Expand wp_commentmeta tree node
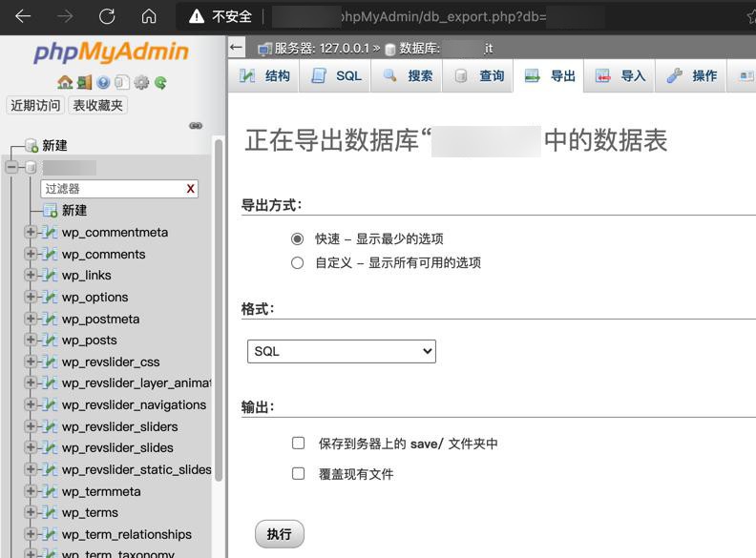This screenshot has height=558, width=756. click(31, 232)
